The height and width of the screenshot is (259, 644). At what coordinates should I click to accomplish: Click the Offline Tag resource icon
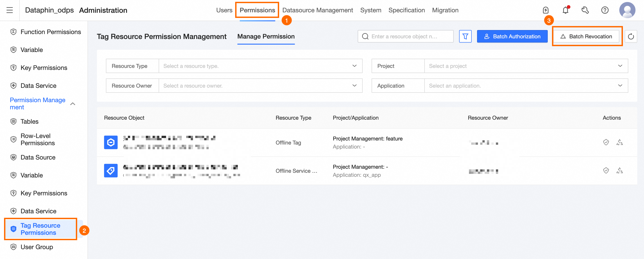[111, 142]
